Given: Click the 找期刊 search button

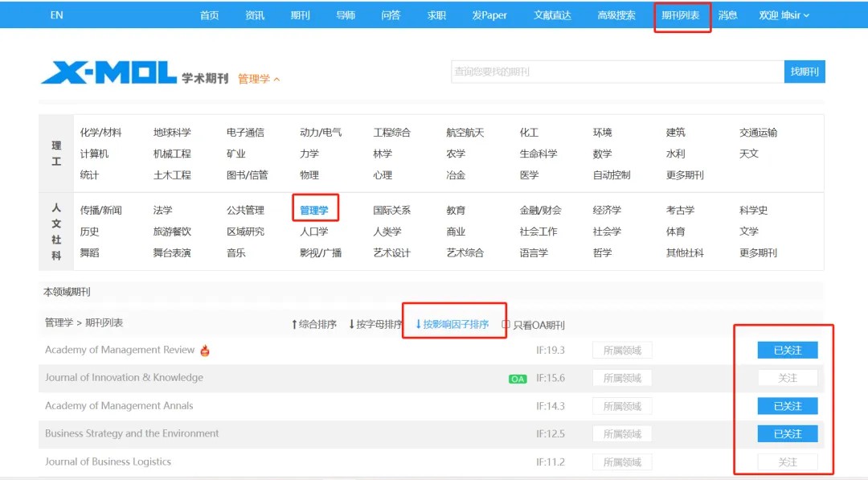Looking at the screenshot, I should tap(805, 72).
